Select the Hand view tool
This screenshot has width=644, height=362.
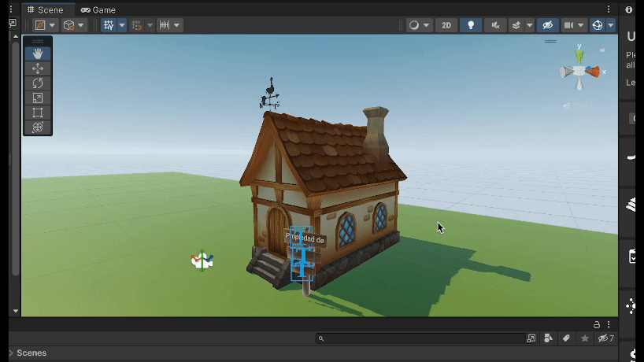[x=38, y=54]
